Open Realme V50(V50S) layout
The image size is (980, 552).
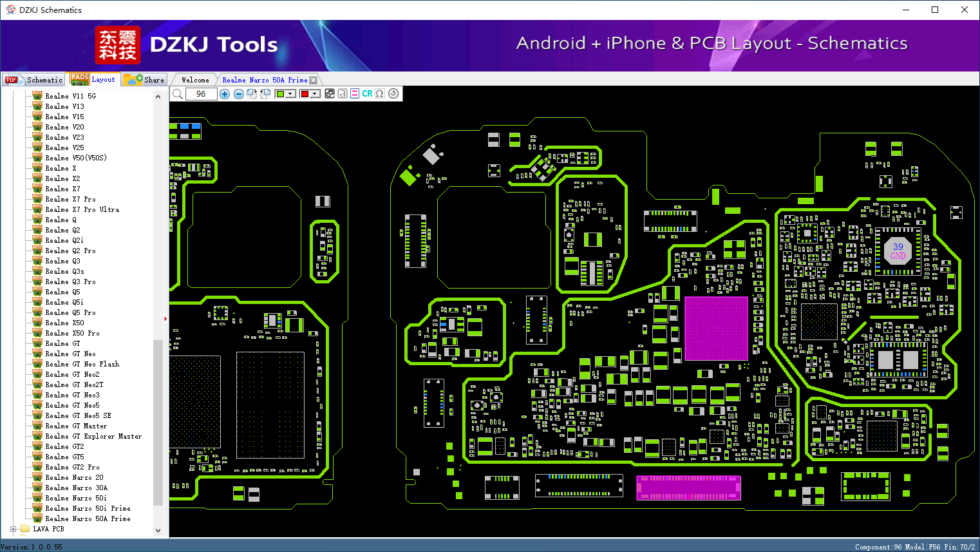tap(76, 158)
